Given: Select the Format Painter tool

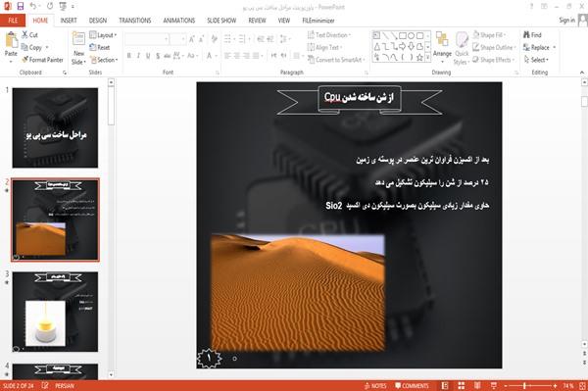Looking at the screenshot, I should [42, 60].
